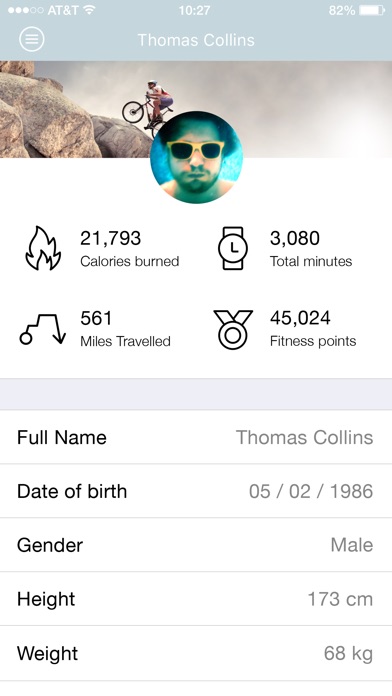392x696 pixels.
Task: Select the round profile photo avatar
Action: [x=196, y=157]
